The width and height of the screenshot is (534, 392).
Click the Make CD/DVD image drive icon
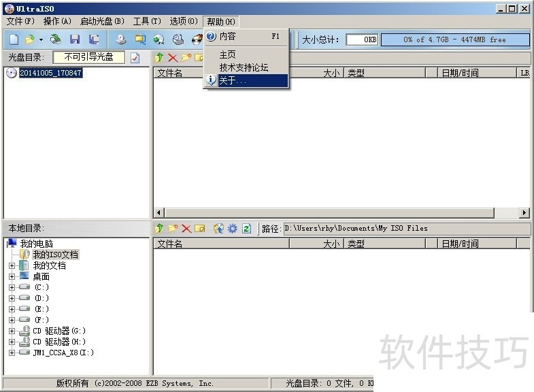click(120, 39)
